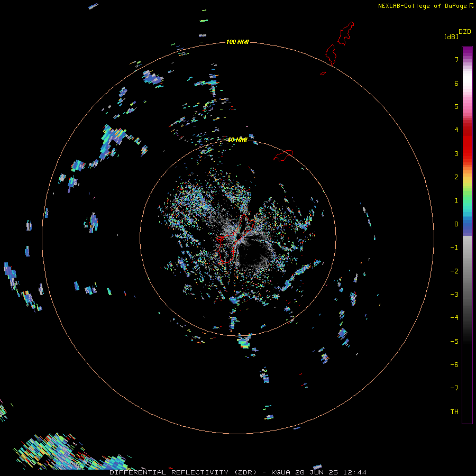The height and width of the screenshot is (476, 476).
Task: Click the KGUA station identifier
Action: 281,472
